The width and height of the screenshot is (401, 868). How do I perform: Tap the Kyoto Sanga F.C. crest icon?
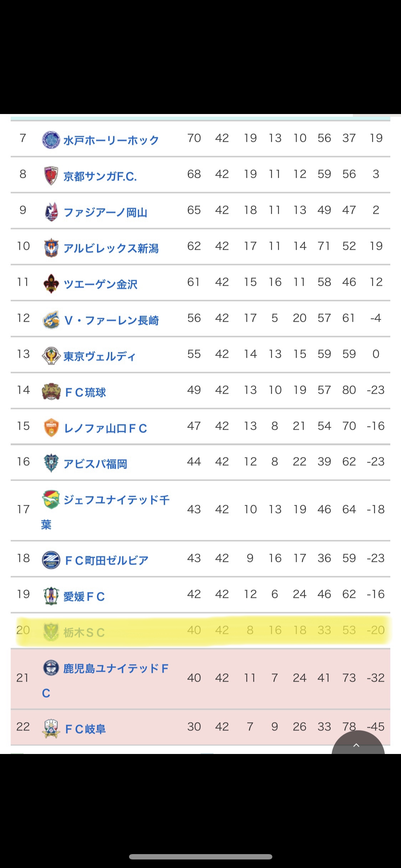point(51,176)
